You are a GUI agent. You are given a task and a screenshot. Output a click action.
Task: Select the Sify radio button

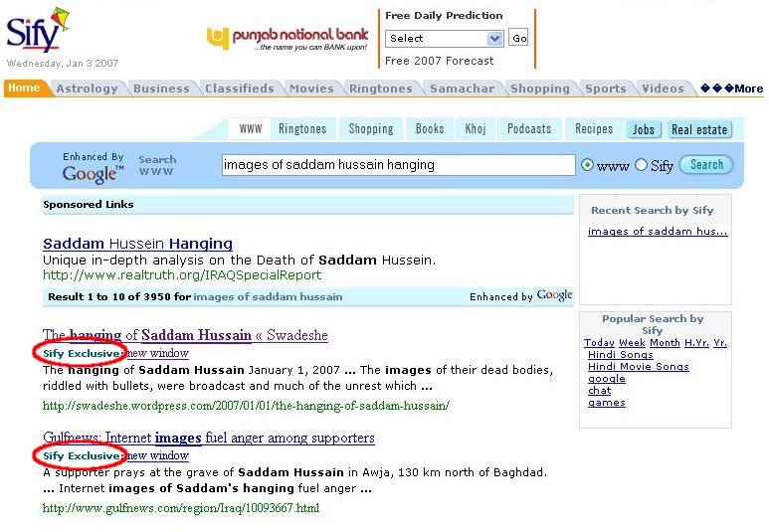(x=641, y=165)
